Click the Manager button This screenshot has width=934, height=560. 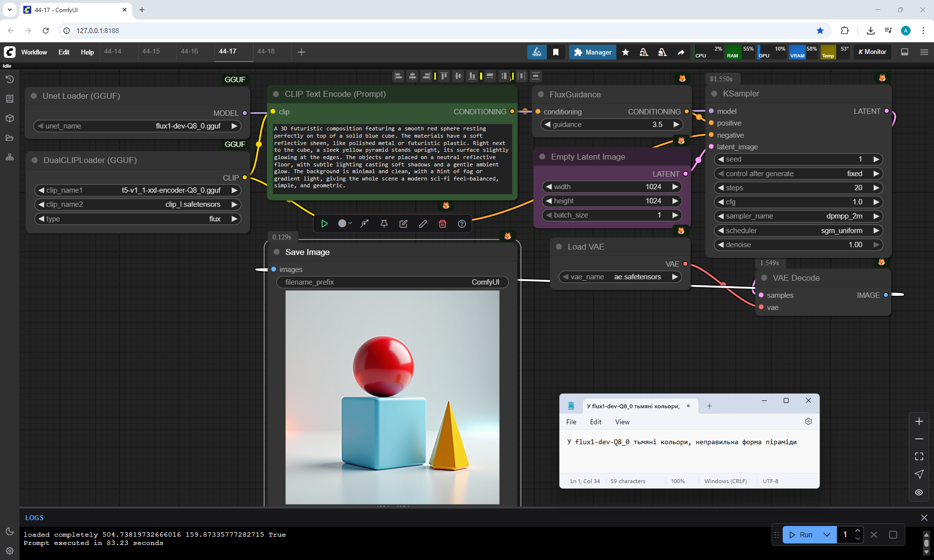tap(593, 52)
